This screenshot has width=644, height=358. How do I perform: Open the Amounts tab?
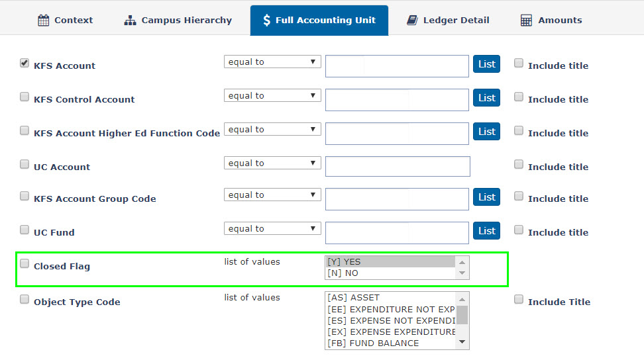click(x=551, y=20)
